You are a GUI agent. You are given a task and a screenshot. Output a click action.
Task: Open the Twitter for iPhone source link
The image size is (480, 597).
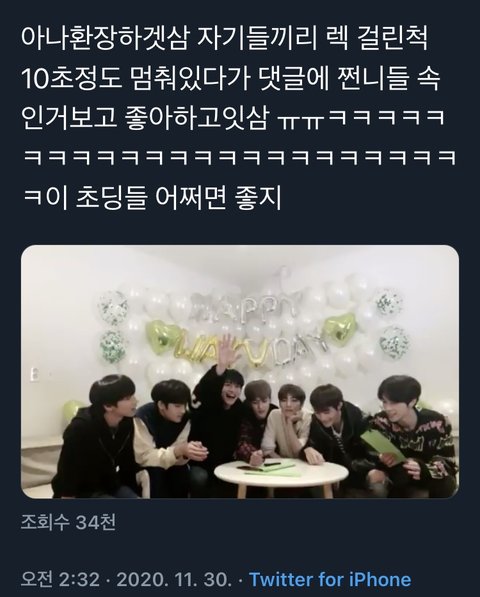(330, 580)
